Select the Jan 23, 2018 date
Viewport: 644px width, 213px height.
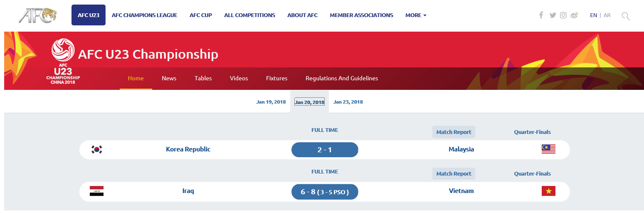point(348,102)
